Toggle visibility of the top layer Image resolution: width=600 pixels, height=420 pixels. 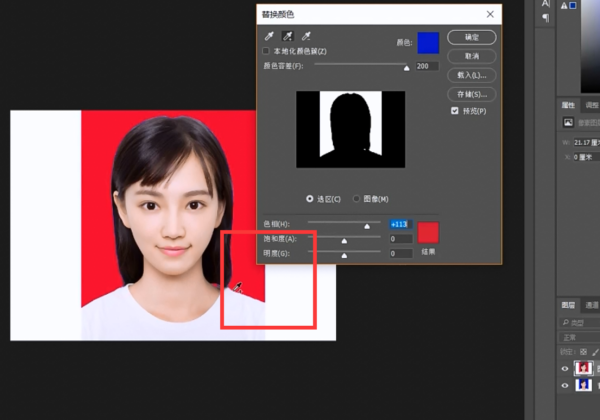point(566,368)
